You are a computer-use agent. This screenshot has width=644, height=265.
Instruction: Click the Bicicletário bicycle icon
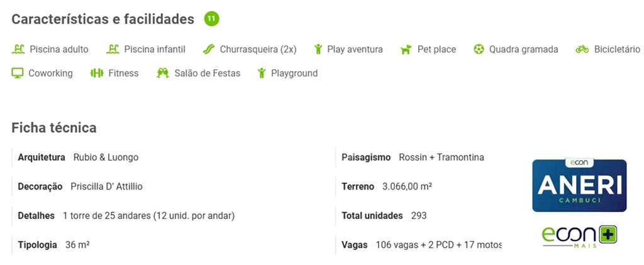click(582, 49)
